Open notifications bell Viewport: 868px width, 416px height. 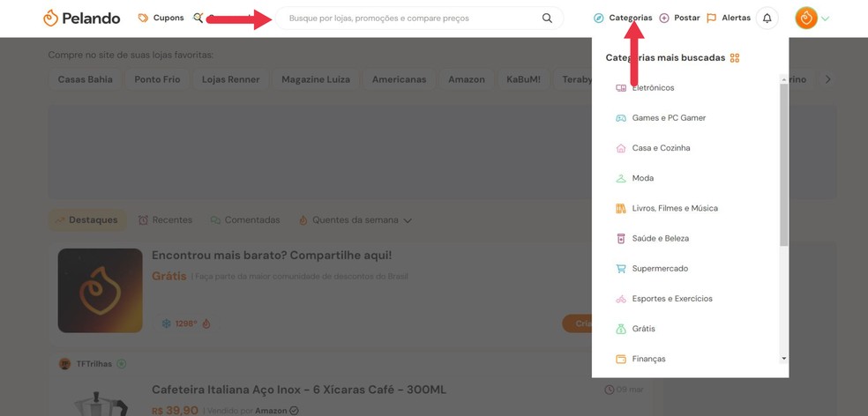[x=767, y=19]
